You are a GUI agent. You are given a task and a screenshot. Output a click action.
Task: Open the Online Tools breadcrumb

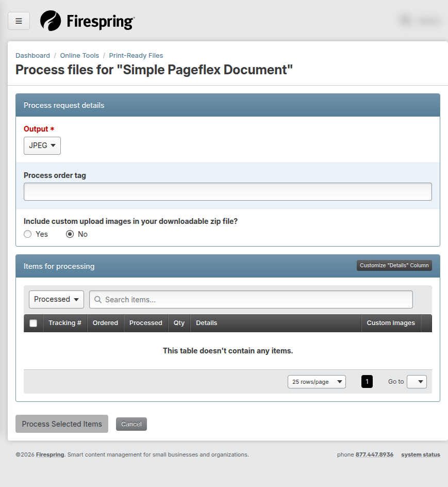tap(79, 56)
